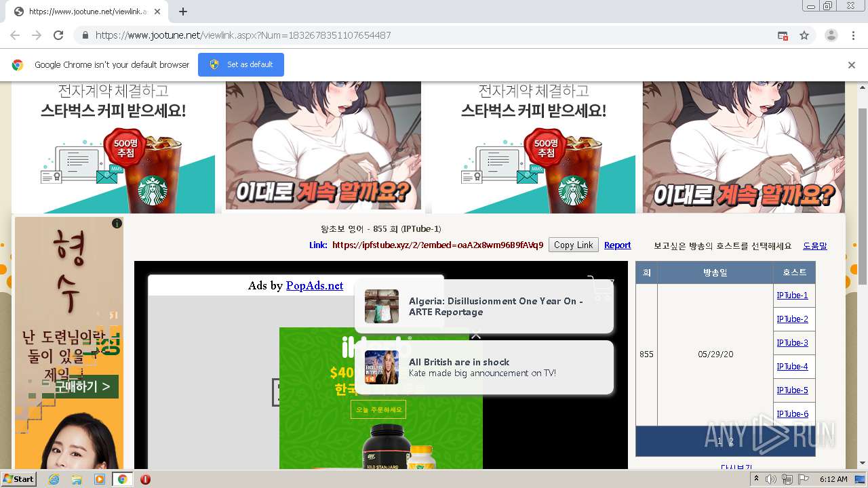The height and width of the screenshot is (488, 868).
Task: Open the PopAds.net link
Action: pyautogui.click(x=315, y=286)
